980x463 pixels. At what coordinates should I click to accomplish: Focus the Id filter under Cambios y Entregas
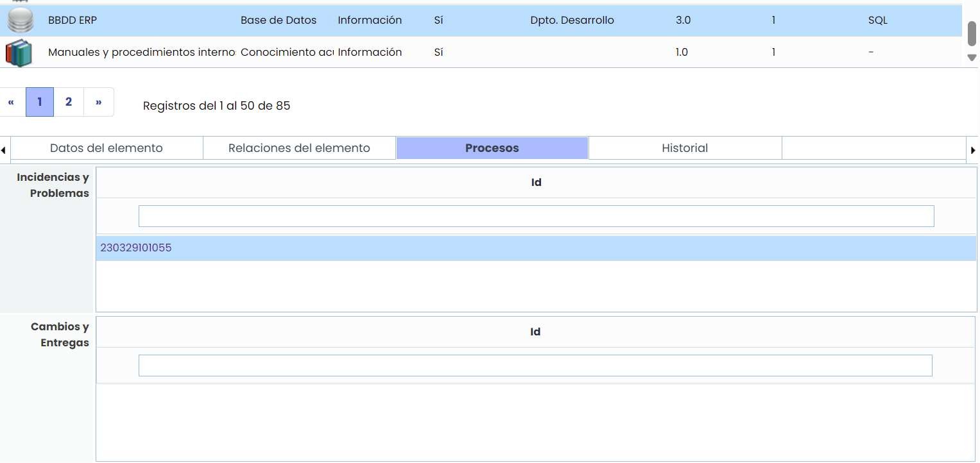coord(535,366)
